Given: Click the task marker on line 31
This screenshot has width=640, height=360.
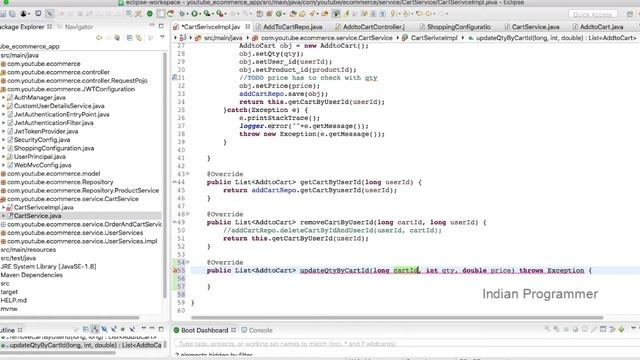Looking at the screenshot, I should click(x=174, y=78).
